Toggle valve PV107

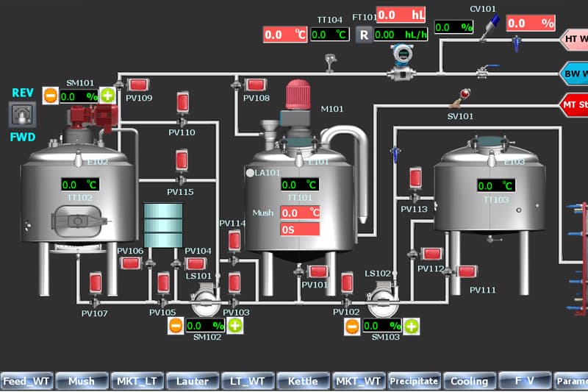[96, 283]
